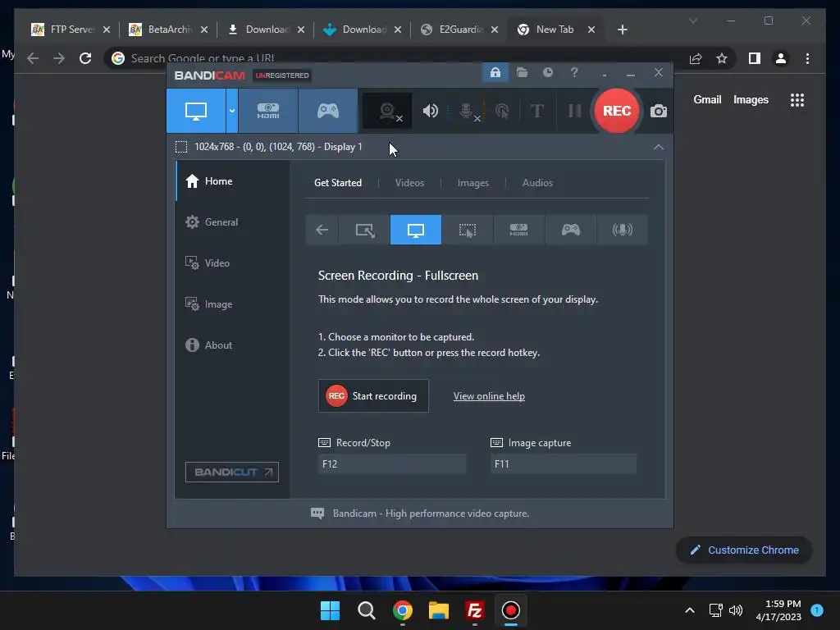This screenshot has height=630, width=840.
Task: Select rectangle on screen mode icon
Action: (364, 230)
